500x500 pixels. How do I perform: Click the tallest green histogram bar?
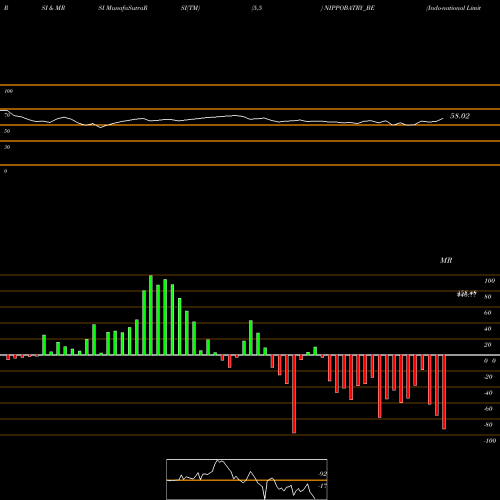point(151,315)
